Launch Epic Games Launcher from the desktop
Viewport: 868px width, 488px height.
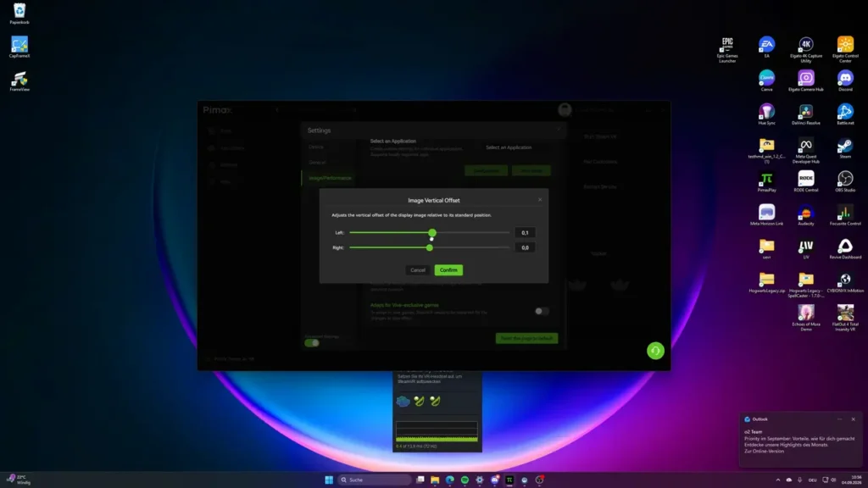[x=727, y=50]
